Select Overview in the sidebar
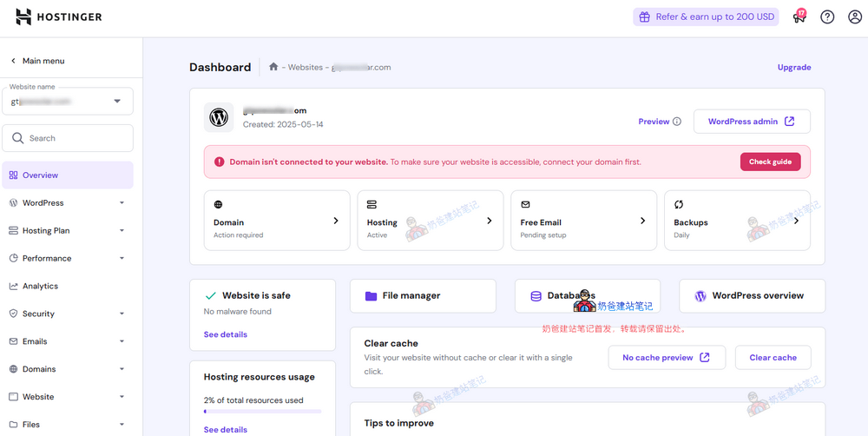 (x=68, y=175)
